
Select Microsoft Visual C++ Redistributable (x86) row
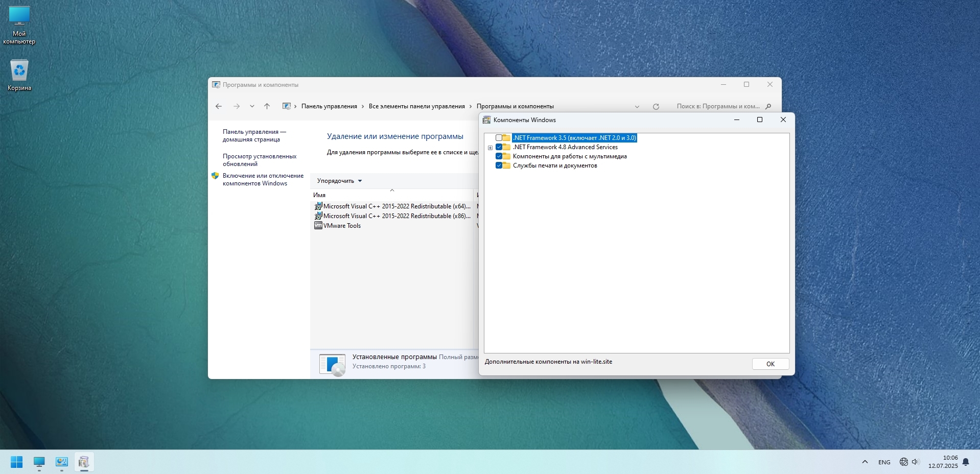pos(392,216)
